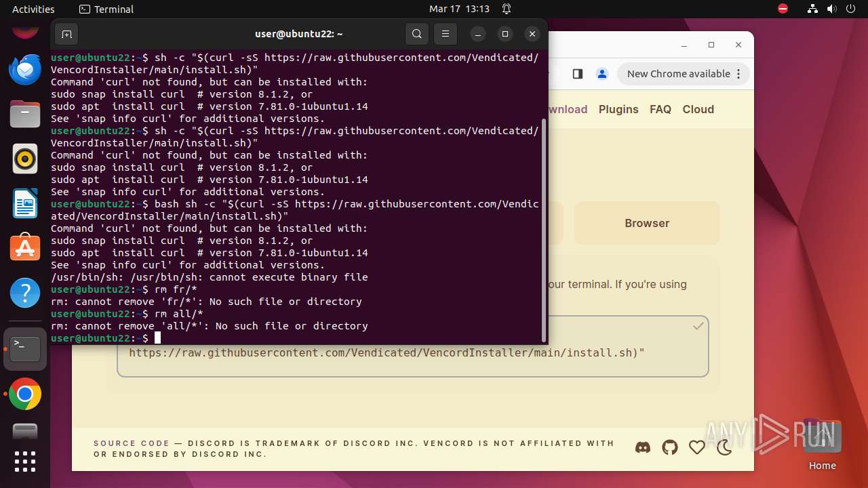Open the Home folder desktop icon

(822, 445)
